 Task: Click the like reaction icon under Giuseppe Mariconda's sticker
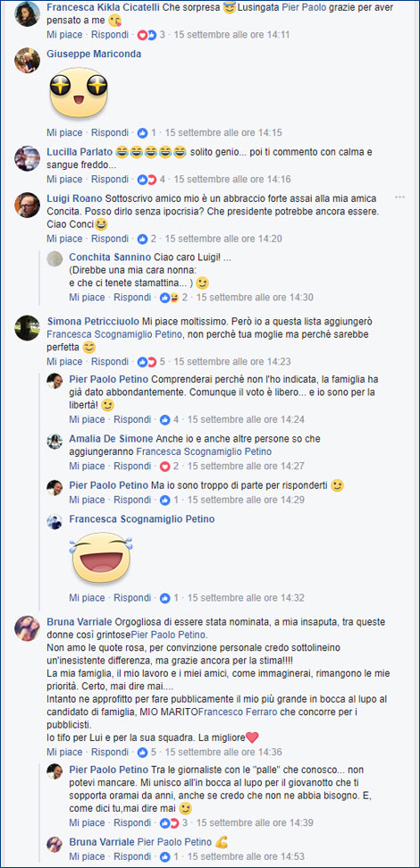142,133
